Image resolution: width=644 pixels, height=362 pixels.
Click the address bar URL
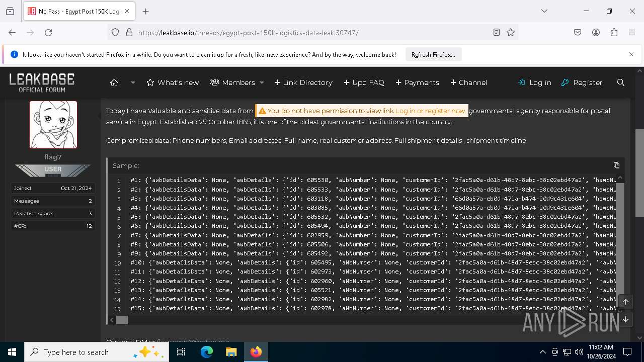249,33
